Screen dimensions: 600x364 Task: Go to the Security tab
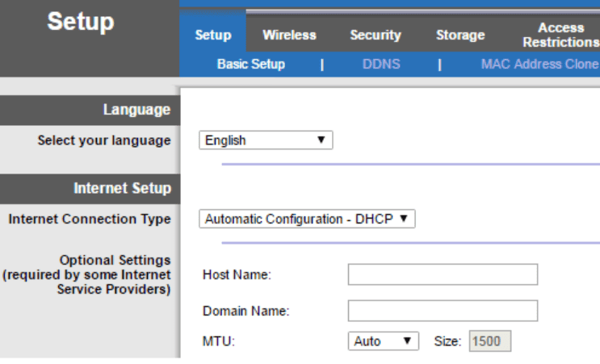[375, 35]
